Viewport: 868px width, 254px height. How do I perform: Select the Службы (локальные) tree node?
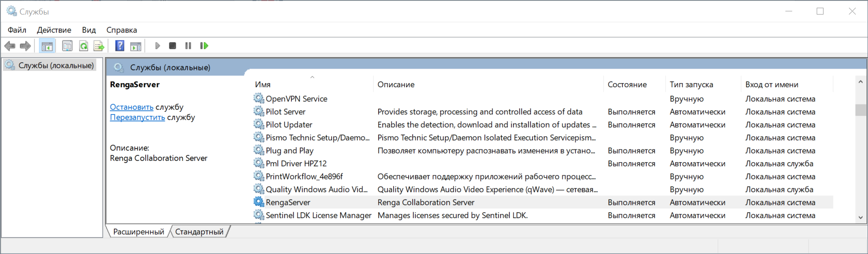(x=51, y=65)
